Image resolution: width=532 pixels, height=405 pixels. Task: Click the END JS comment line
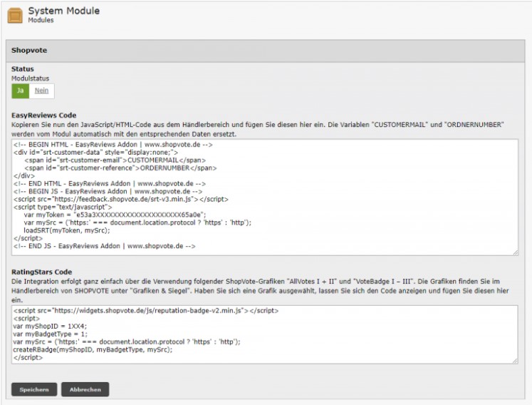tap(105, 246)
